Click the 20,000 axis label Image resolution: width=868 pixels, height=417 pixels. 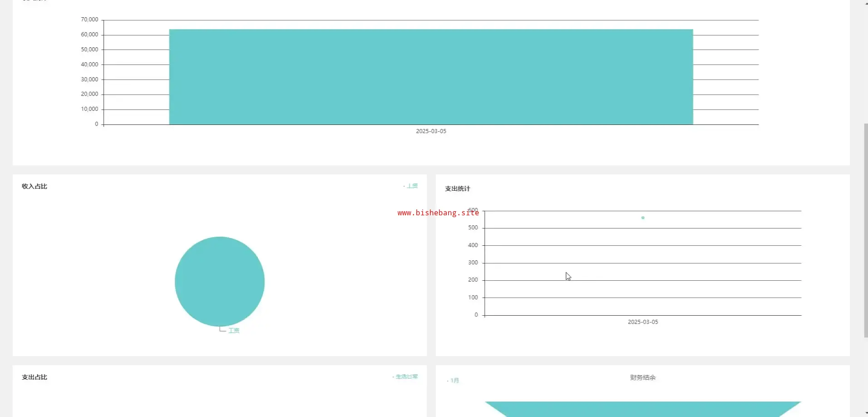pyautogui.click(x=89, y=94)
